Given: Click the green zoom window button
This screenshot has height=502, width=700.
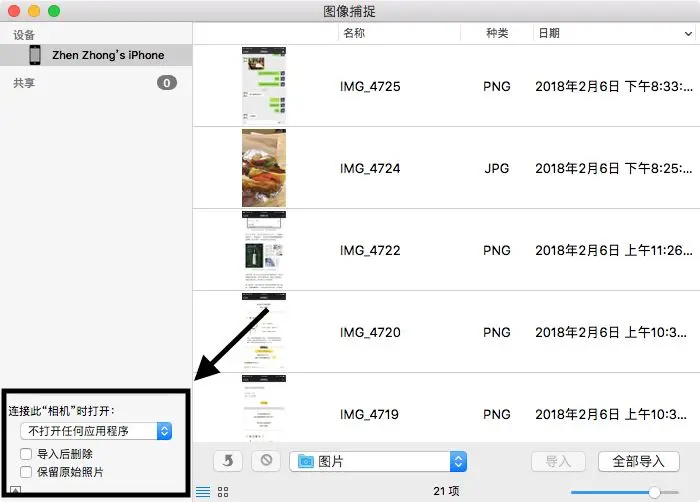Looking at the screenshot, I should (54, 11).
